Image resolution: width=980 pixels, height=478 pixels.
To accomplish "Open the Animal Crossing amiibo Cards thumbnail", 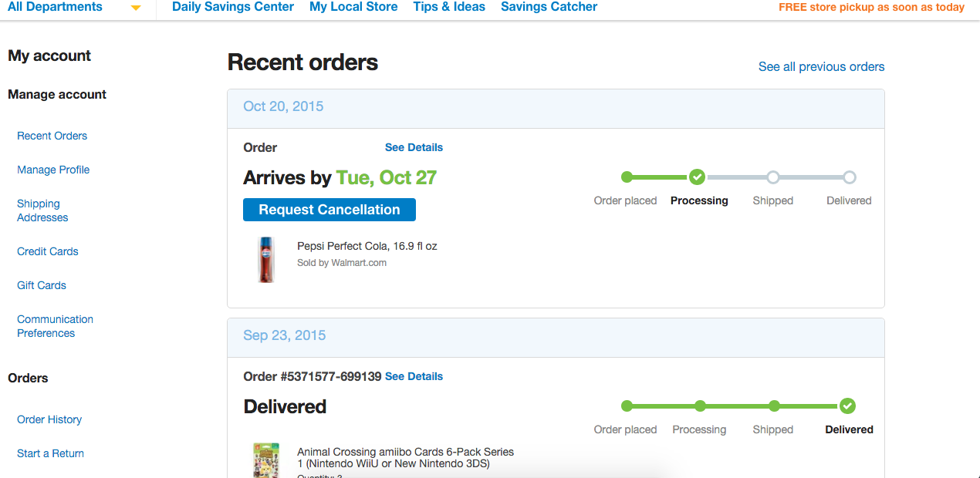I will coord(266,460).
